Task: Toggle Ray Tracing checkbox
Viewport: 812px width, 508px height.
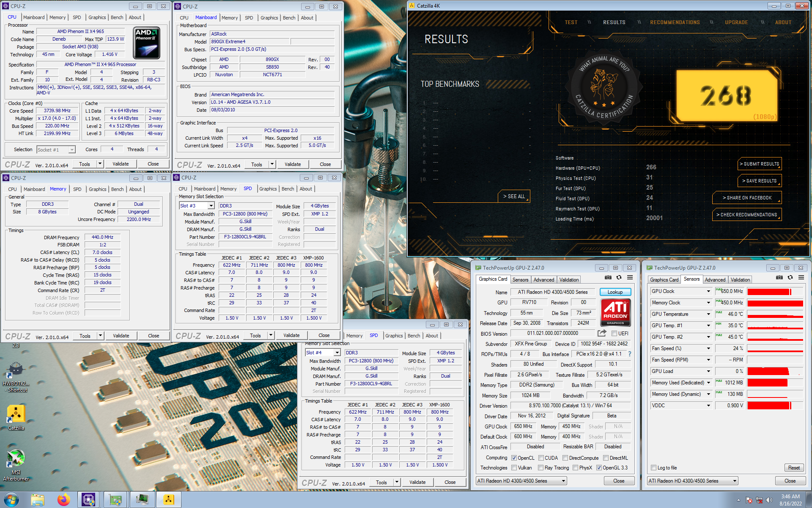Action: pyautogui.click(x=540, y=468)
